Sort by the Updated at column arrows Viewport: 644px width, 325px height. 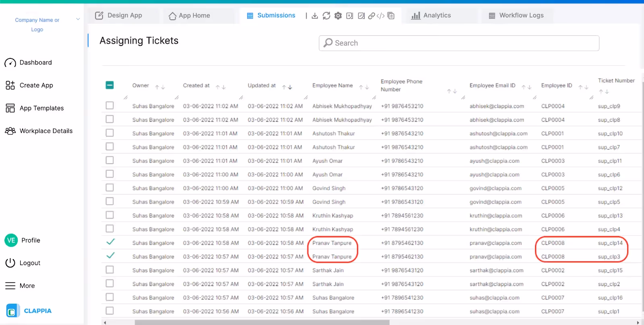pos(287,87)
